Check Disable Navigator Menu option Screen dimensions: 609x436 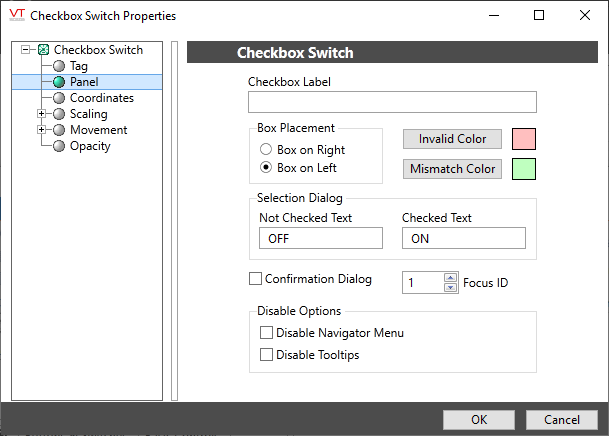coord(266,333)
